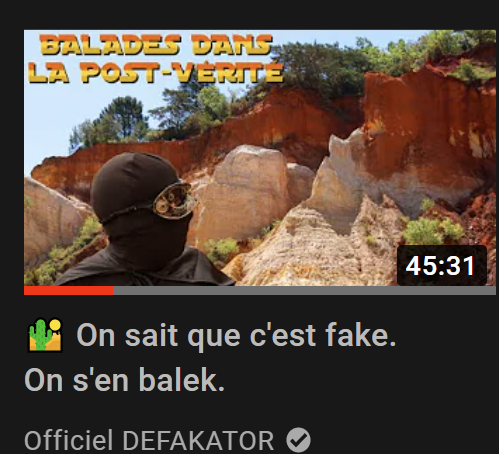Click the green bush at thumbnail lower right
Viewport: 499px width, 454px height.
[x=432, y=231]
